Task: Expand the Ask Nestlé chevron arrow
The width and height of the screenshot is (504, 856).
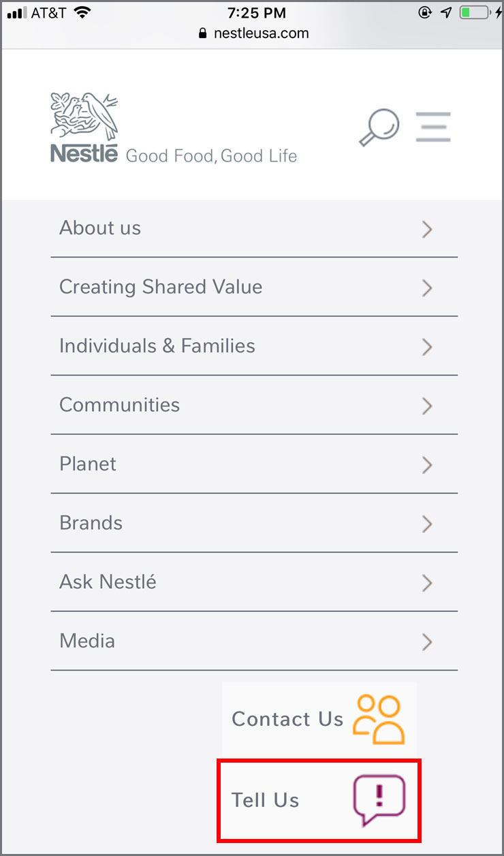Action: (427, 583)
